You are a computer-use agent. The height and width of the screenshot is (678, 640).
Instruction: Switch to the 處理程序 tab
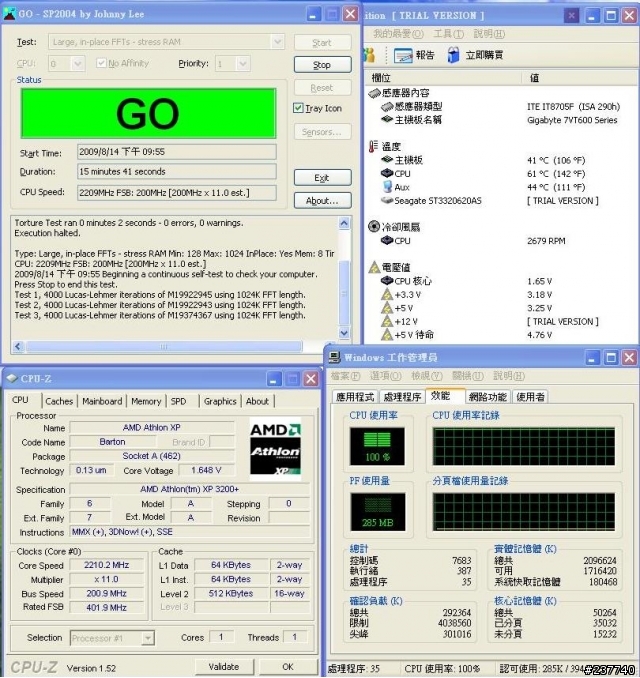click(x=402, y=397)
